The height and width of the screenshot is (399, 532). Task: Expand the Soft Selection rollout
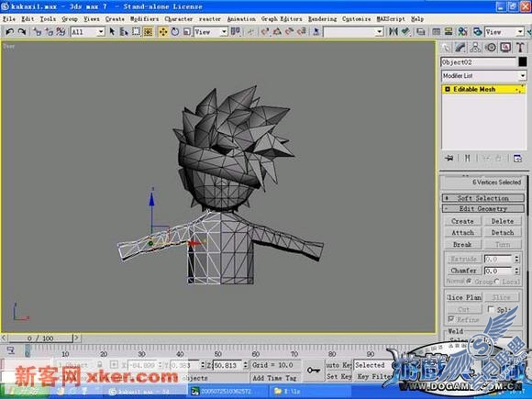point(483,198)
